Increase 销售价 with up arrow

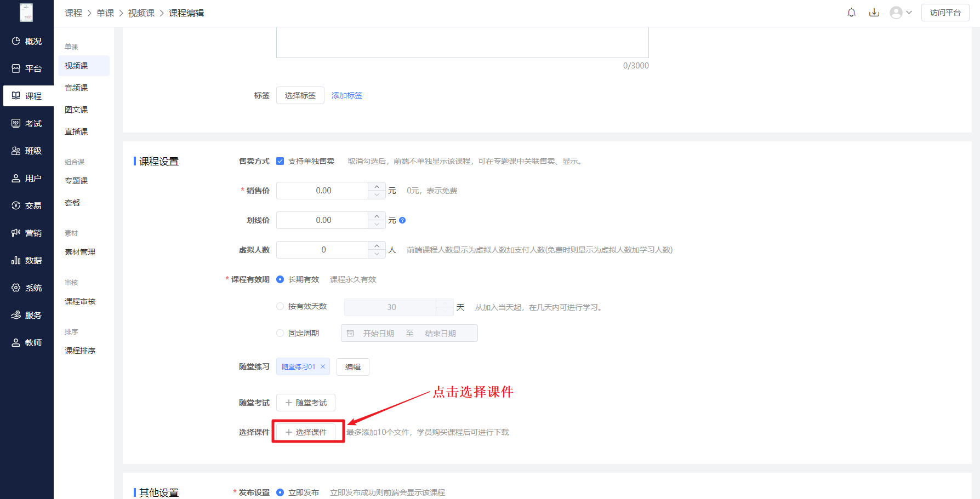[377, 187]
